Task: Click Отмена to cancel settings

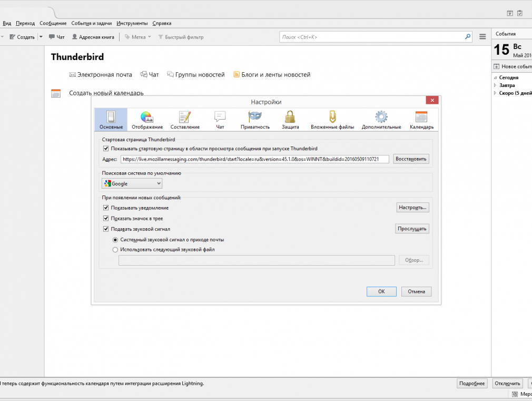Action: (416, 291)
